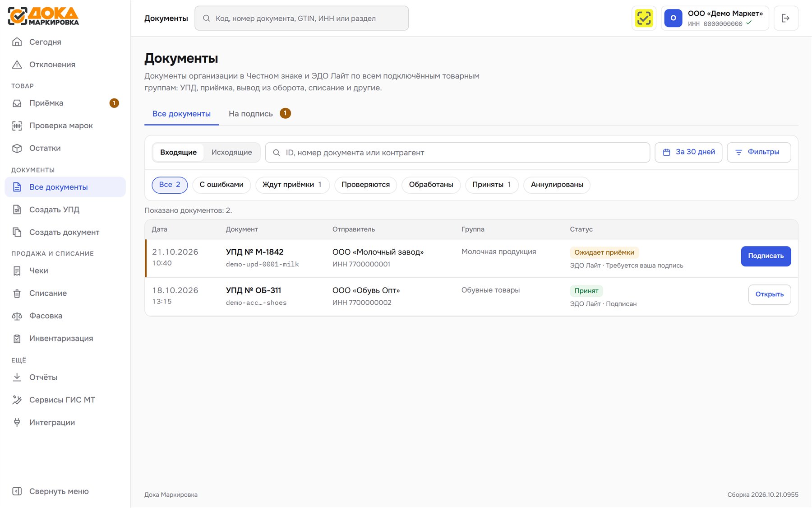Focus the global search field in header

click(301, 18)
